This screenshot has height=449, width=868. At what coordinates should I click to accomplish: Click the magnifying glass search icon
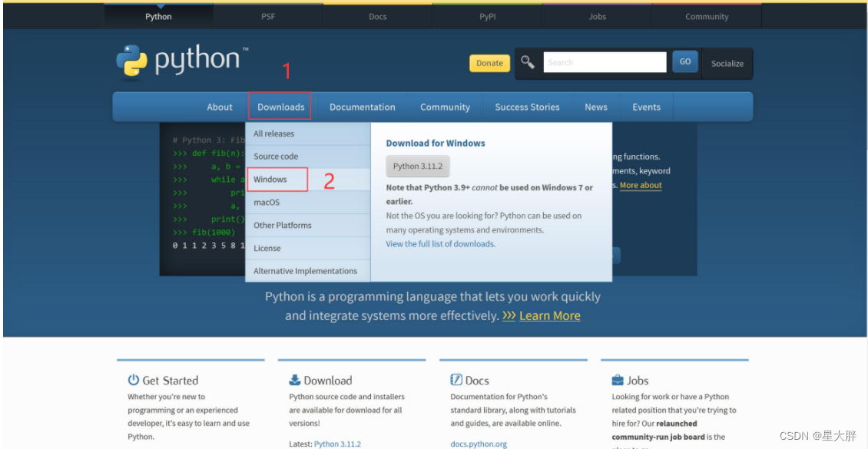tap(528, 62)
